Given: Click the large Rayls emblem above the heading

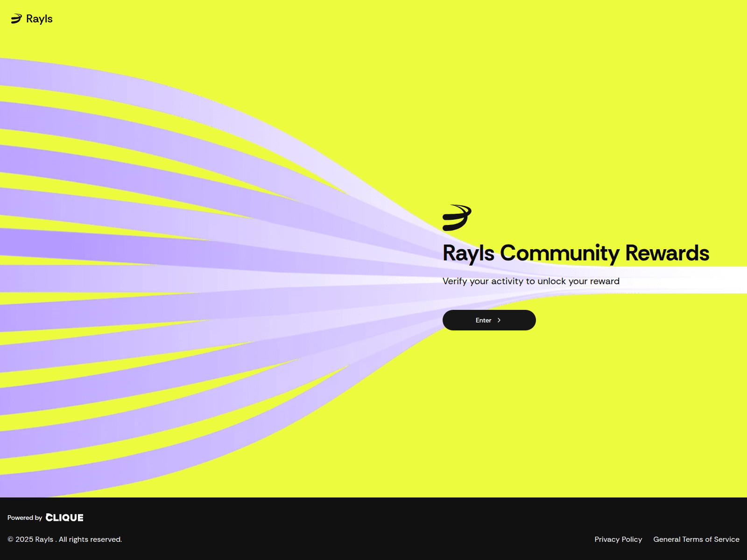Looking at the screenshot, I should coord(457,217).
